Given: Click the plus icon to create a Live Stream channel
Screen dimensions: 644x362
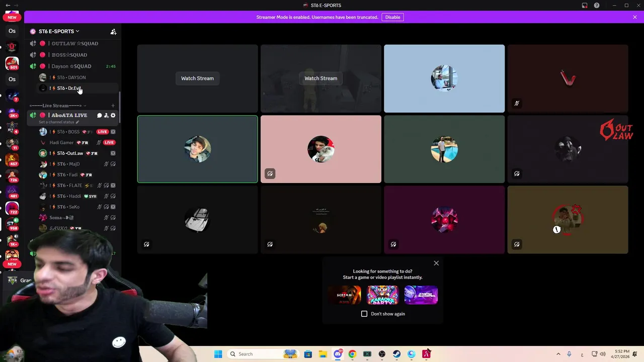Looking at the screenshot, I should pyautogui.click(x=113, y=106).
